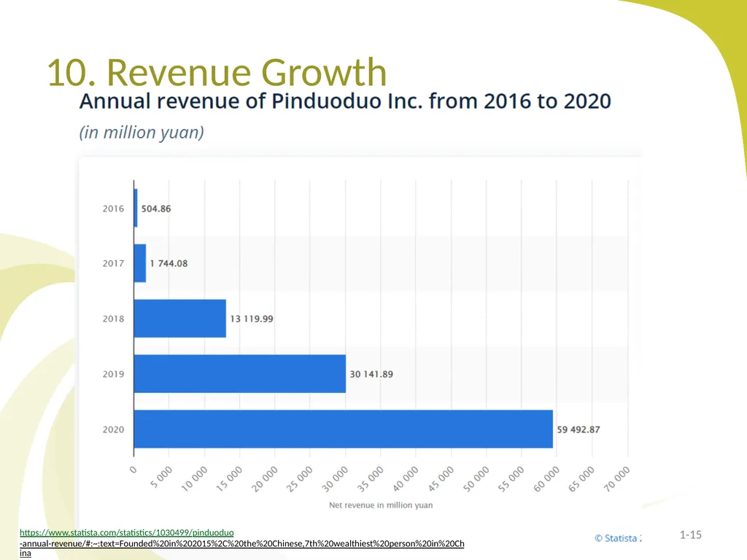Click the 0 x-axis tick label
This screenshot has height=560, width=747.
click(x=133, y=470)
